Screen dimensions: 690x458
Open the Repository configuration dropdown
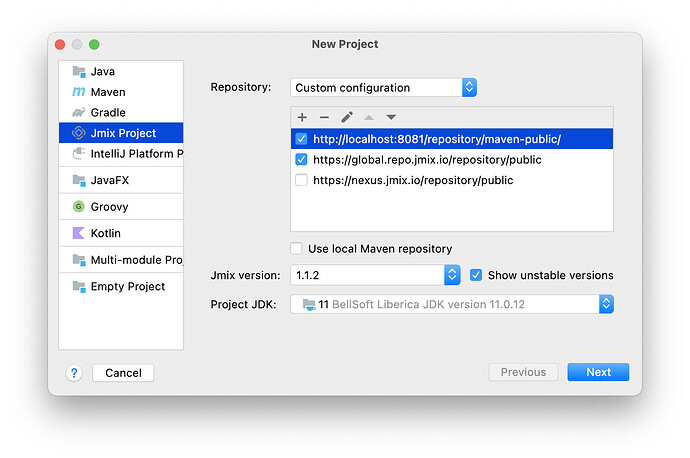[383, 88]
